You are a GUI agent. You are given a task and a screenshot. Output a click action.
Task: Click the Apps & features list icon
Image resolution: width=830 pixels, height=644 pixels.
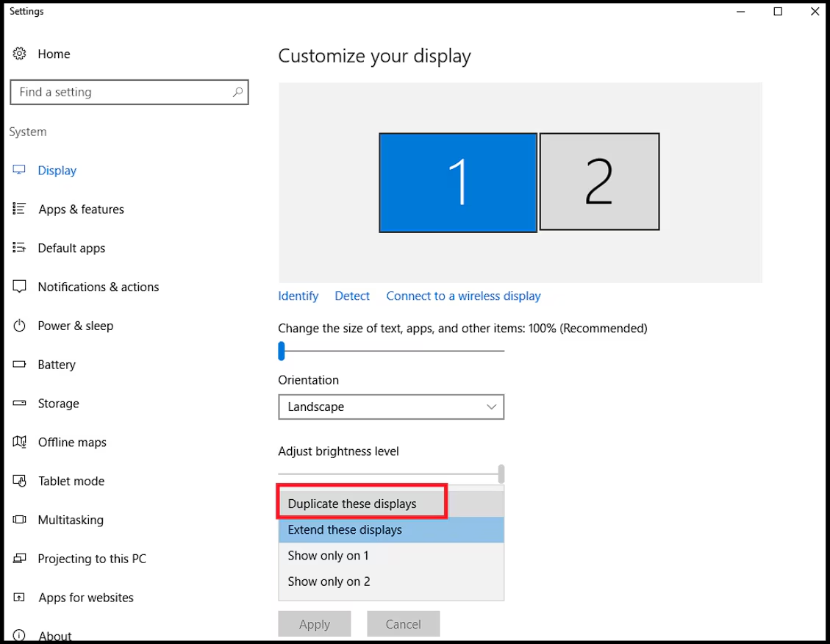(x=20, y=209)
